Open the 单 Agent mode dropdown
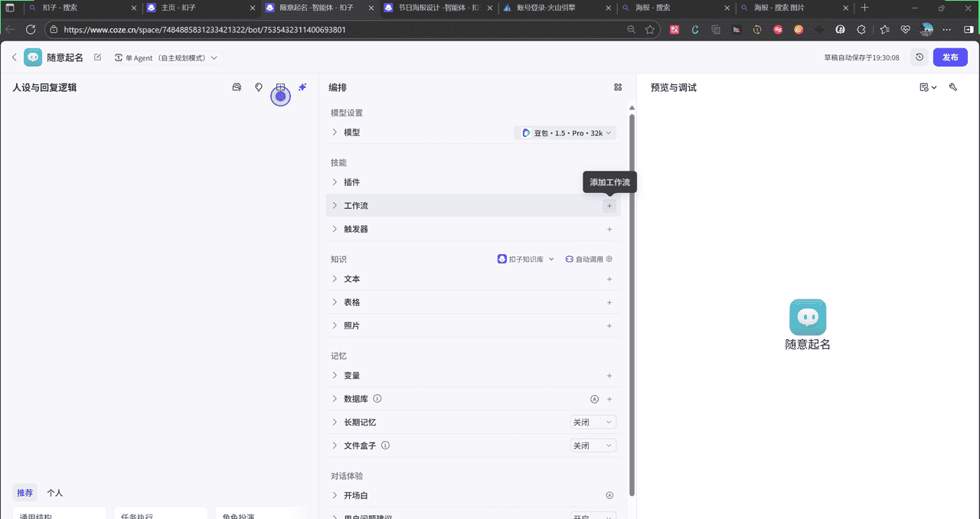This screenshot has width=980, height=519. coord(165,58)
